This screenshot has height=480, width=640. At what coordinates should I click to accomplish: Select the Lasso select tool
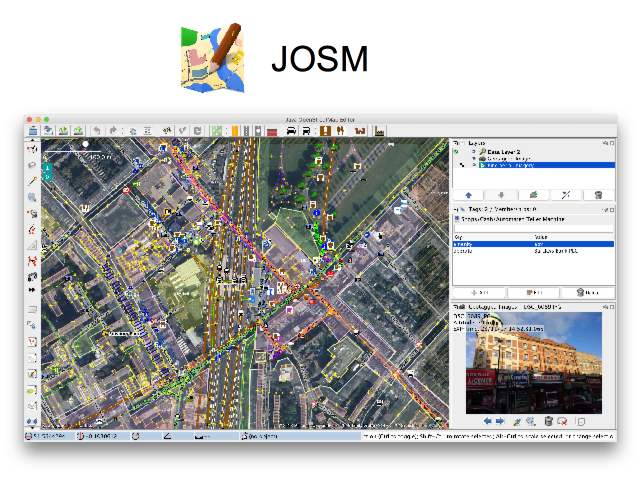[x=32, y=165]
